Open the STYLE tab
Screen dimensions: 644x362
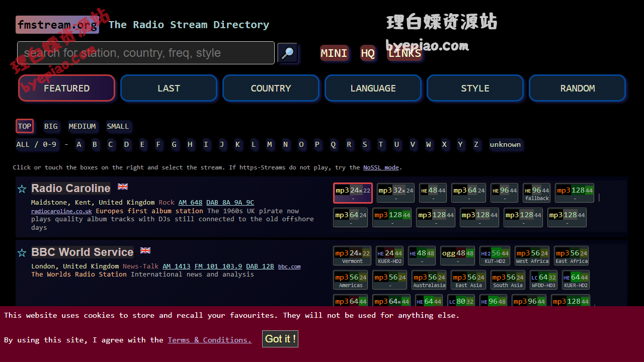475,88
